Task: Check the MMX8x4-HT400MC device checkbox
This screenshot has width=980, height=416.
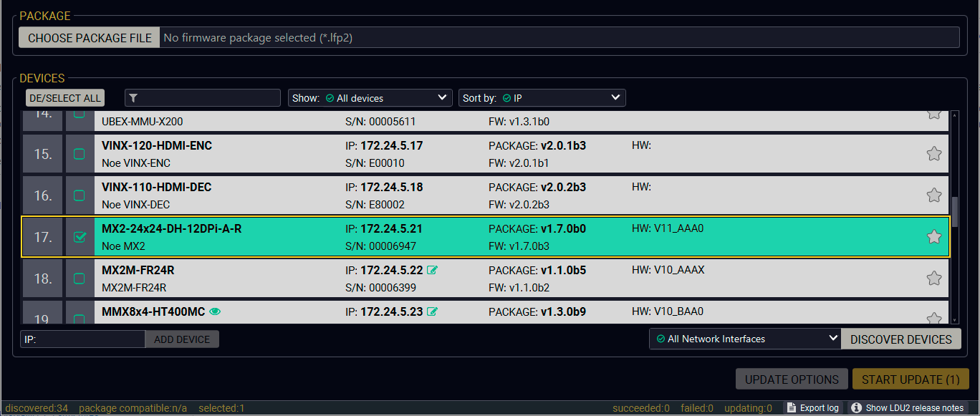Action: 80,318
